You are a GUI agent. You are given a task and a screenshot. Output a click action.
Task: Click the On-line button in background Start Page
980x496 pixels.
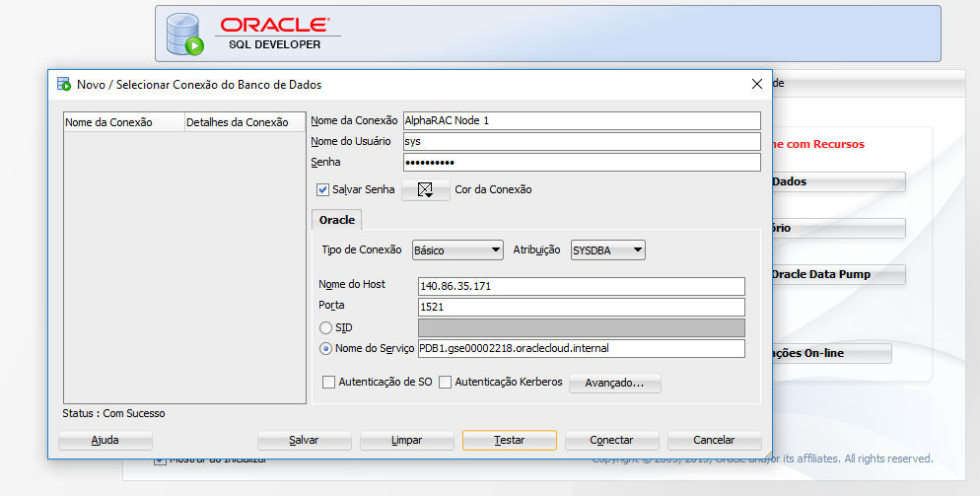[831, 353]
